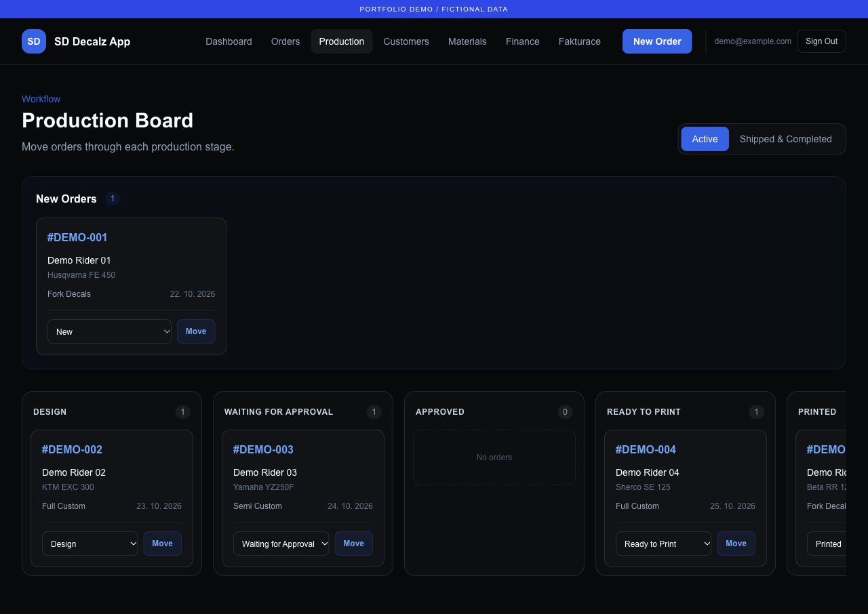Expand the Design status dropdown
The height and width of the screenshot is (614, 868).
coord(90,544)
